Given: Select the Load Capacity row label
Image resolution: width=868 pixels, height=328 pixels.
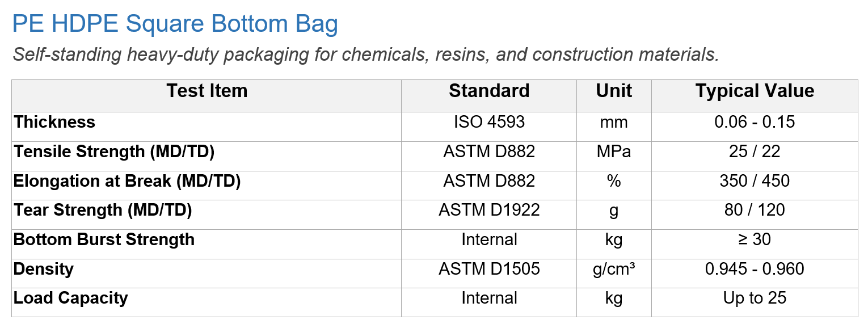Looking at the screenshot, I should pyautogui.click(x=71, y=298).
